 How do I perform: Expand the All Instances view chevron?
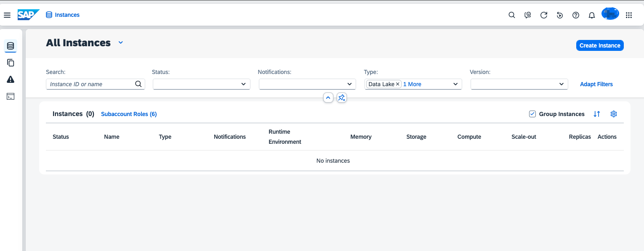121,43
